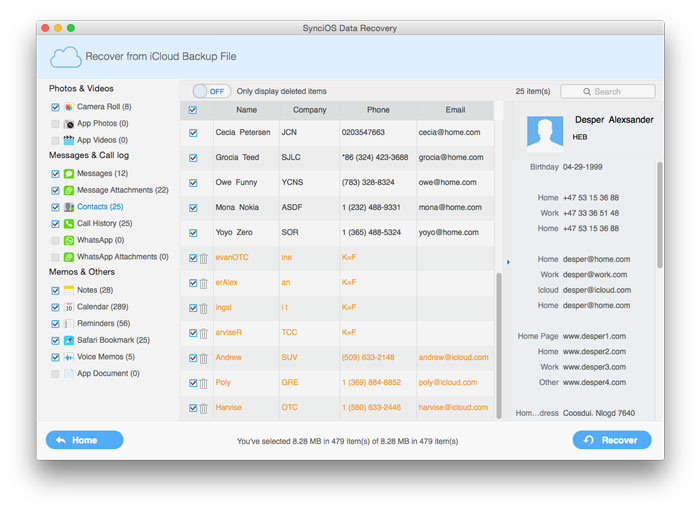700x511 pixels.
Task: Uncheck the Messages (12) checkbox
Action: 55,174
